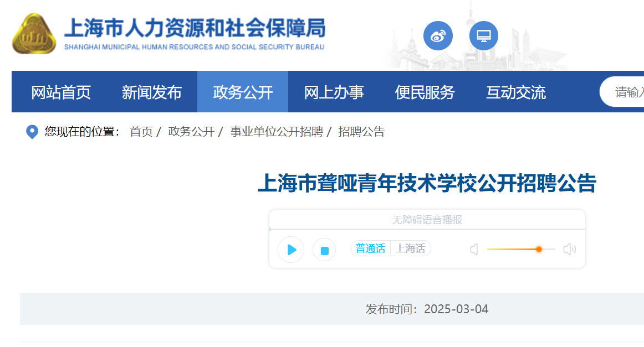Go to 网上办事 in navigation bar

point(334,92)
